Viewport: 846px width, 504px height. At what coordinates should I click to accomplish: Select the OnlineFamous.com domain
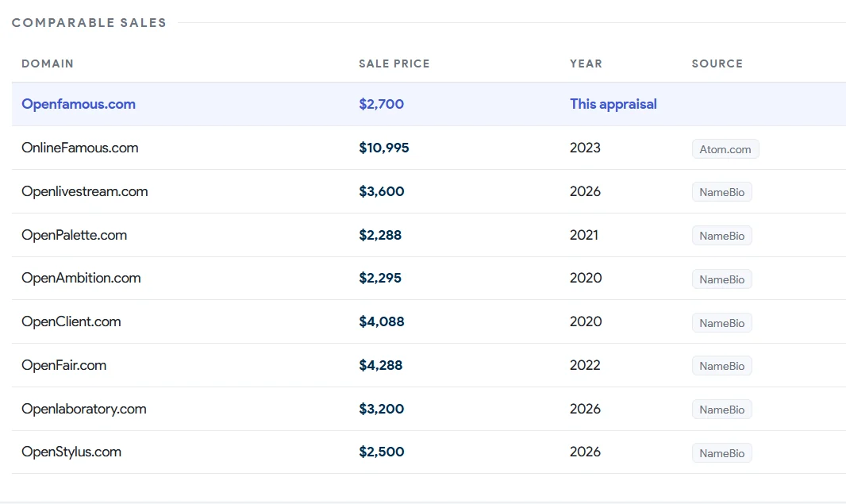pyautogui.click(x=80, y=148)
